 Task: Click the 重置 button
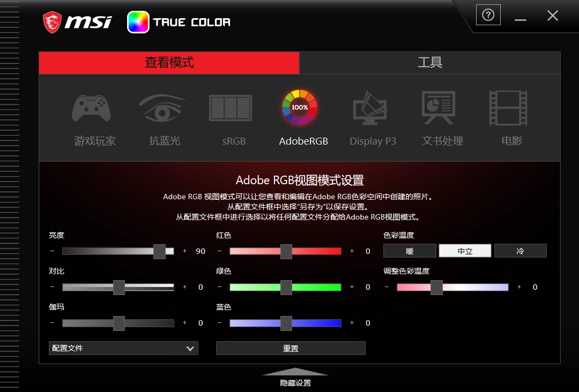(291, 348)
